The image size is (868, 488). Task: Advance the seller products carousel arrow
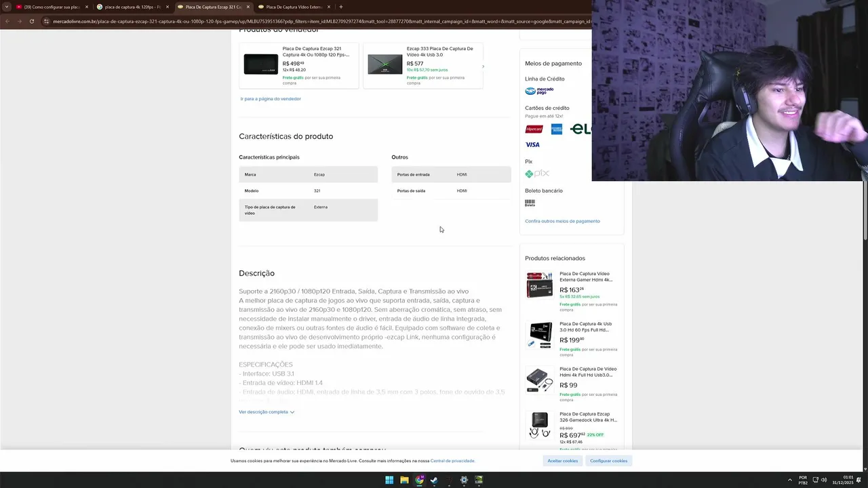tap(483, 66)
